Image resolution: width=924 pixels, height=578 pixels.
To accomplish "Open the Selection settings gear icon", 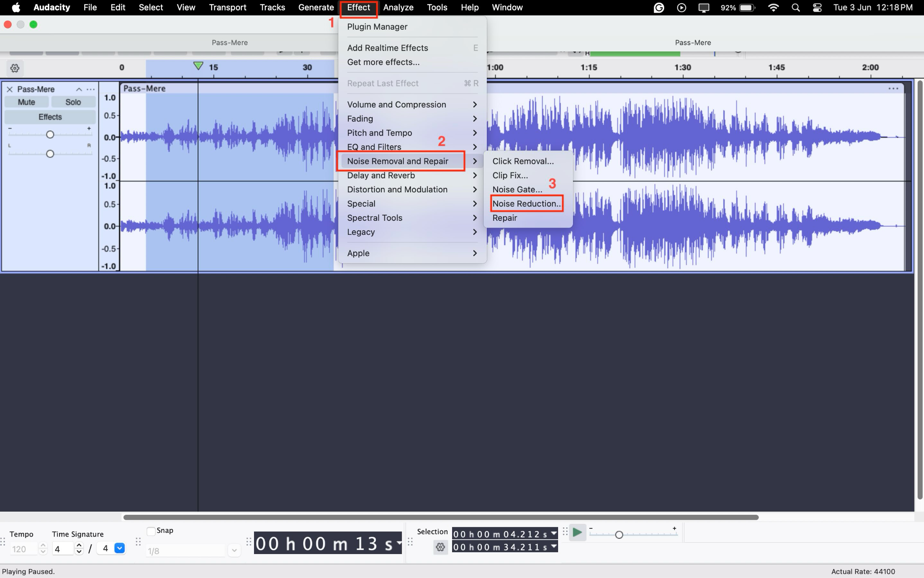I will (440, 547).
